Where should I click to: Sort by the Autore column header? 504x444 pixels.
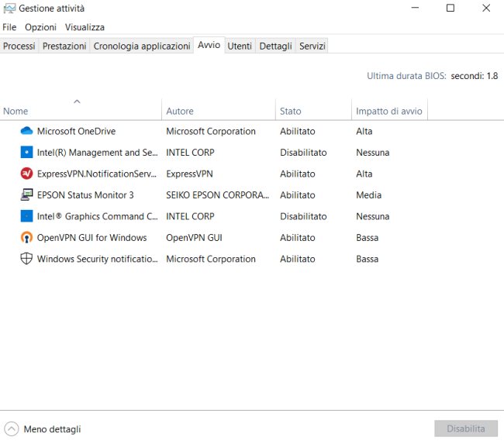pyautogui.click(x=219, y=109)
